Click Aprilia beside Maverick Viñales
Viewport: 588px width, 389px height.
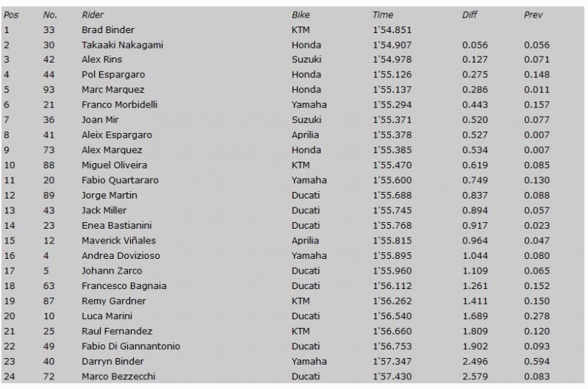[305, 240]
